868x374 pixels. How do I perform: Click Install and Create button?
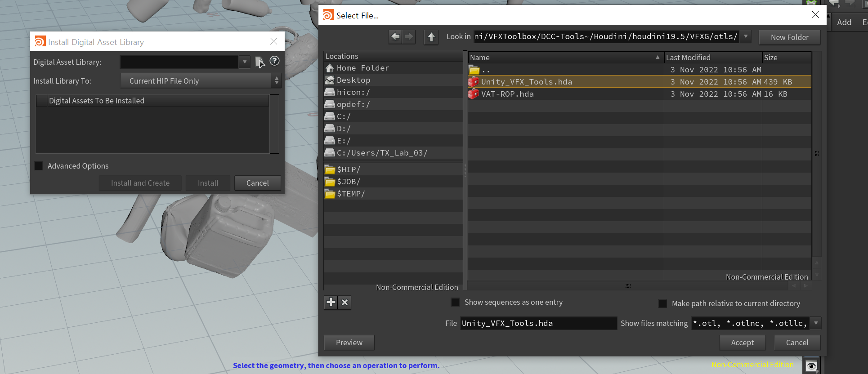pyautogui.click(x=140, y=183)
